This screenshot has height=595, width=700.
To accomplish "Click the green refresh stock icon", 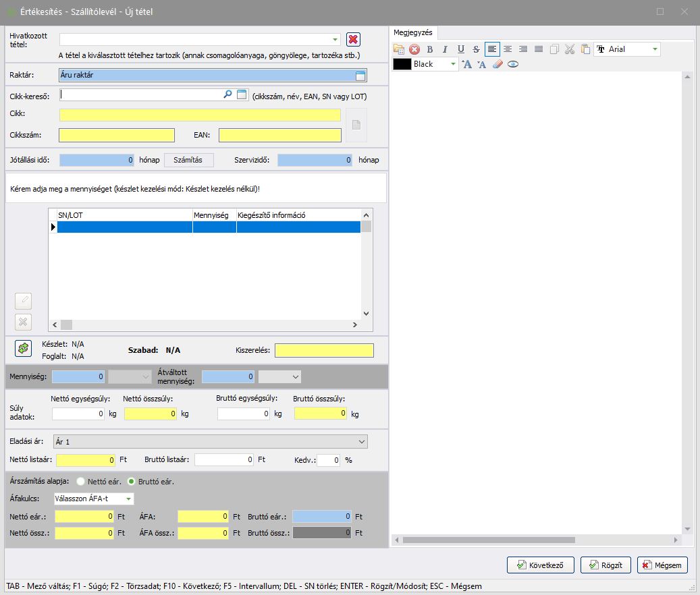I will 23,348.
